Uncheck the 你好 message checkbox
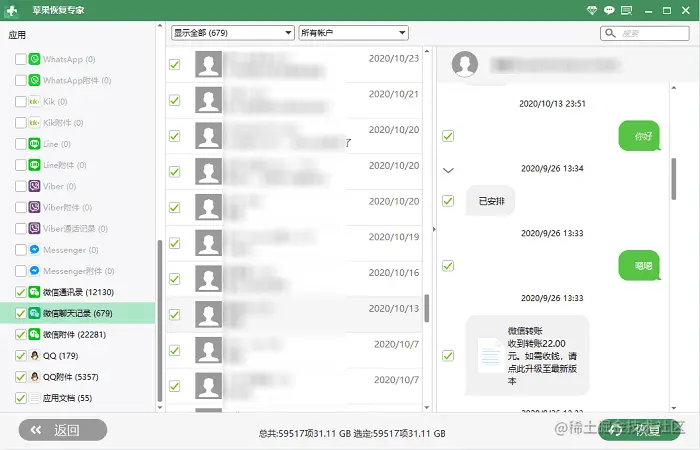The height and width of the screenshot is (450, 700). 448,136
